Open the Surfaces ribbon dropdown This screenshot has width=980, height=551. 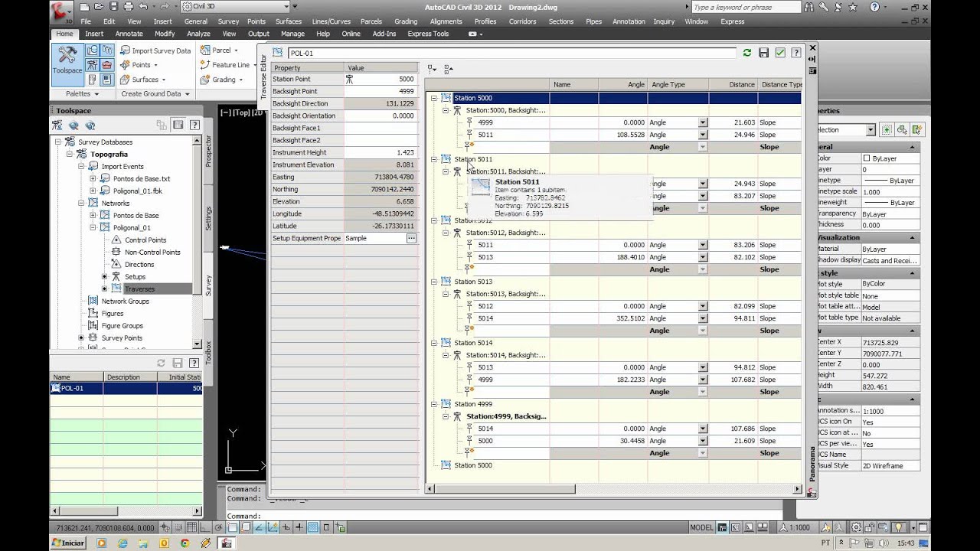(x=145, y=80)
